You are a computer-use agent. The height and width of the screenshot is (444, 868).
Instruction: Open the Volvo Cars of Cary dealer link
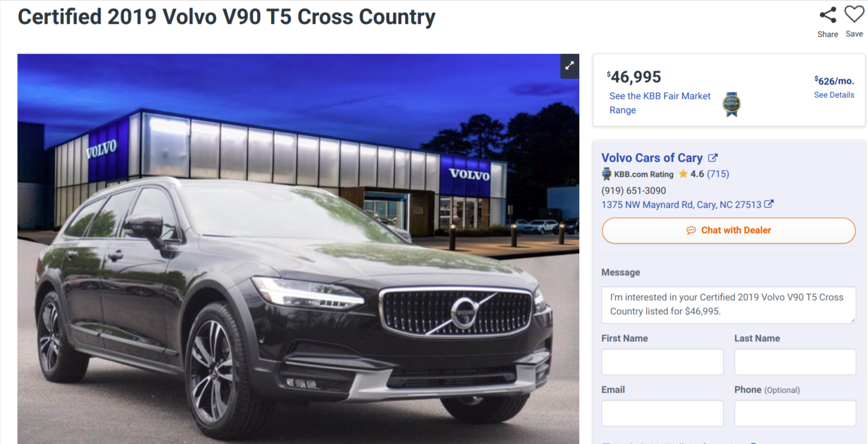[x=652, y=158]
